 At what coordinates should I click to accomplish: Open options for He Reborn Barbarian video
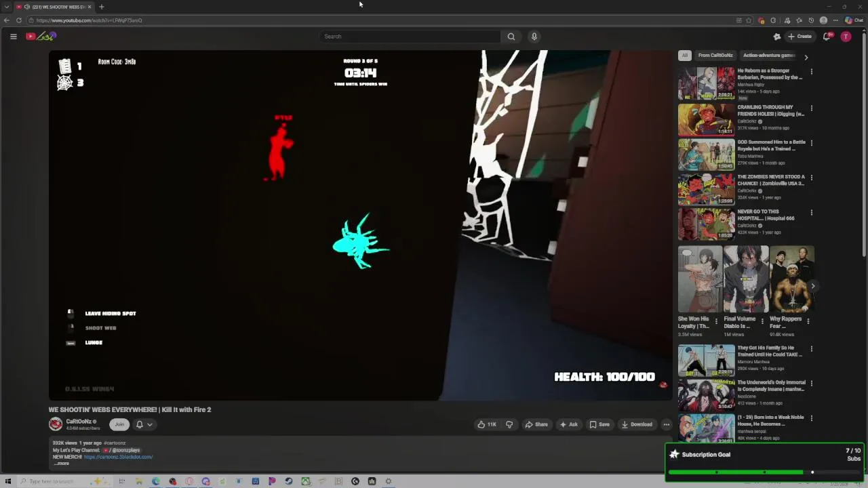pos(811,72)
